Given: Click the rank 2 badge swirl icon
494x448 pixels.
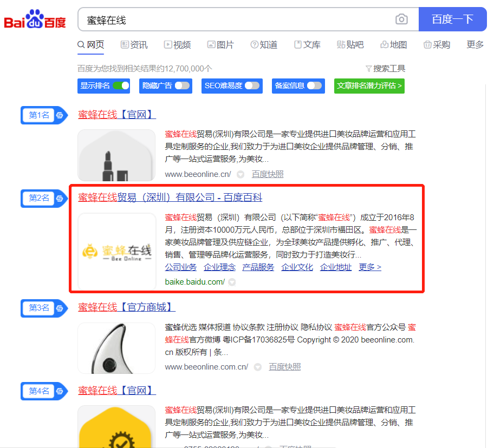Looking at the screenshot, I should point(60,199).
